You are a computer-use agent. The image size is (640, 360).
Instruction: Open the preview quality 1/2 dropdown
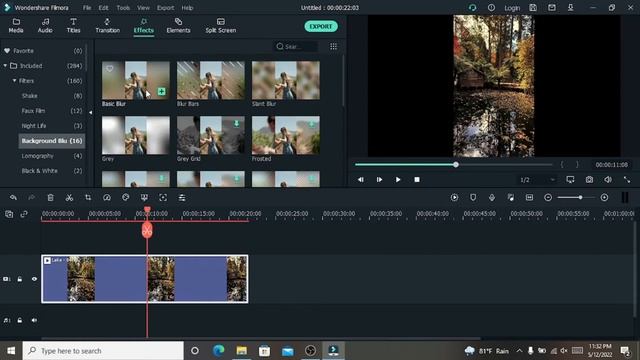[537, 180]
